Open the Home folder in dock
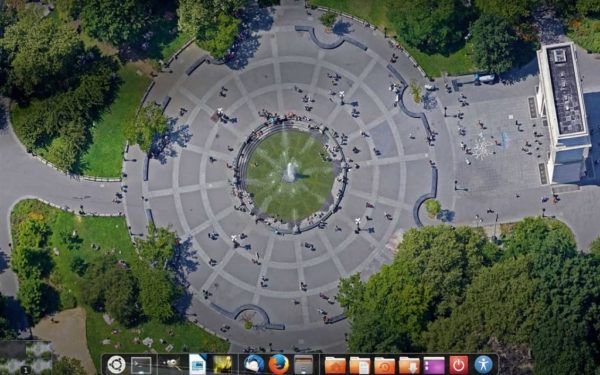This screenshot has height=375, width=600. [335, 365]
